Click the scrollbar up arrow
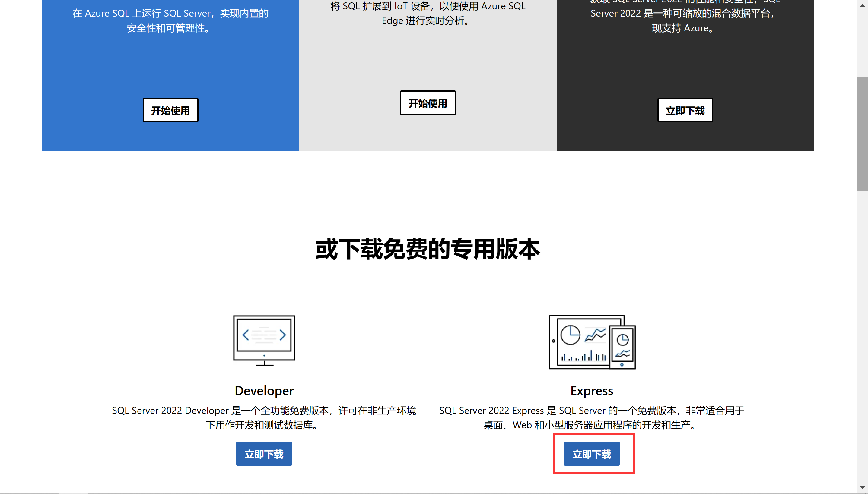Viewport: 868px width, 494px height. (x=862, y=5)
